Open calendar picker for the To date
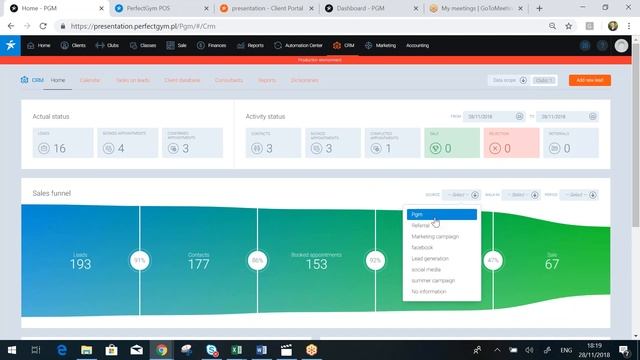 coord(593,116)
